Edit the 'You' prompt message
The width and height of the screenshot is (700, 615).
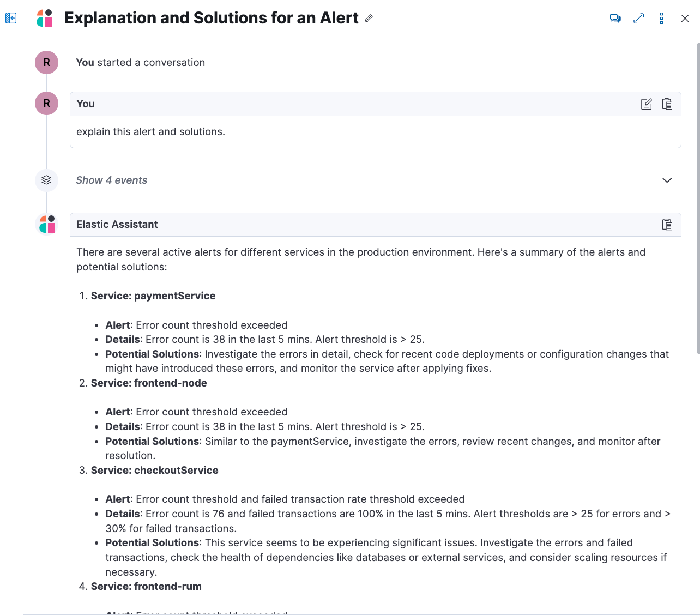646,104
